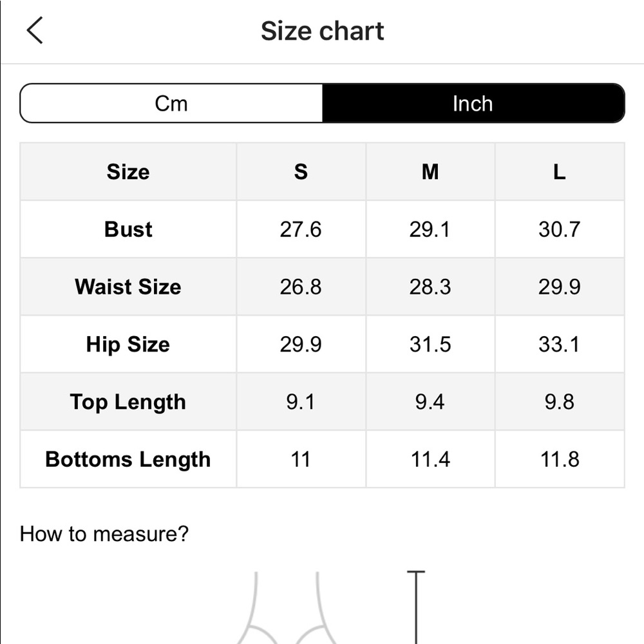
Task: Select the 31.5 hip value for M
Action: (x=430, y=344)
